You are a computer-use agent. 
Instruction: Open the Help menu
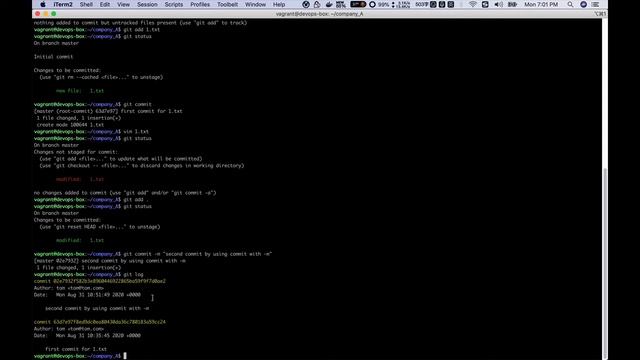pyautogui.click(x=279, y=4)
